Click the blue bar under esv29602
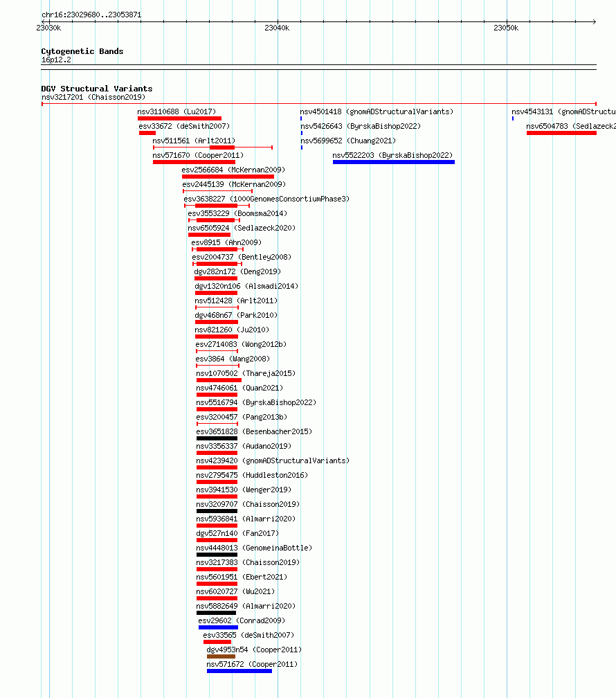Image resolution: width=616 pixels, height=698 pixels. click(x=218, y=627)
